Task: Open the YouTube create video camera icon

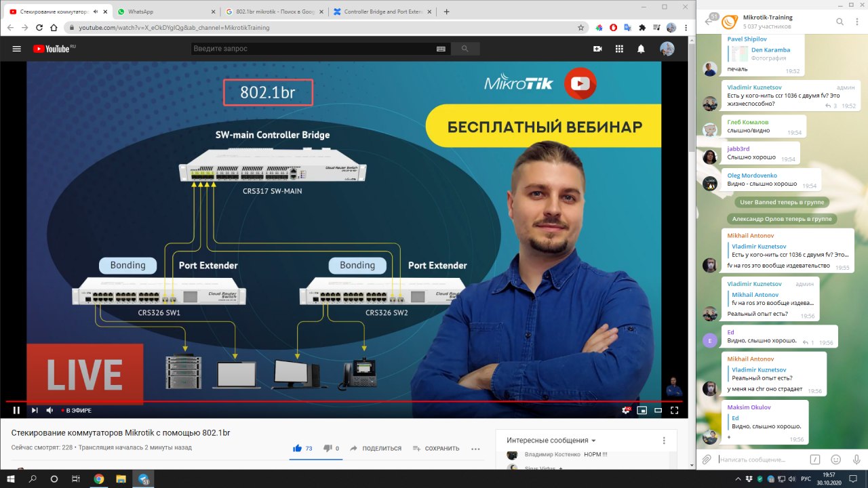Action: tap(597, 49)
